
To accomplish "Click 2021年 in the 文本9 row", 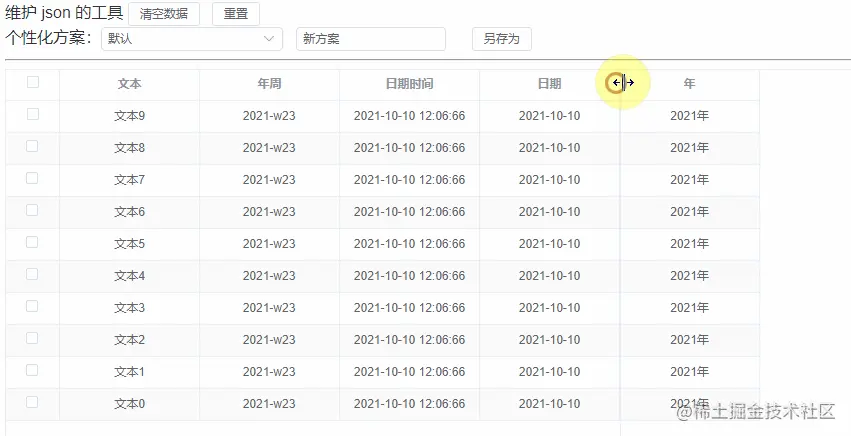I will pos(689,116).
